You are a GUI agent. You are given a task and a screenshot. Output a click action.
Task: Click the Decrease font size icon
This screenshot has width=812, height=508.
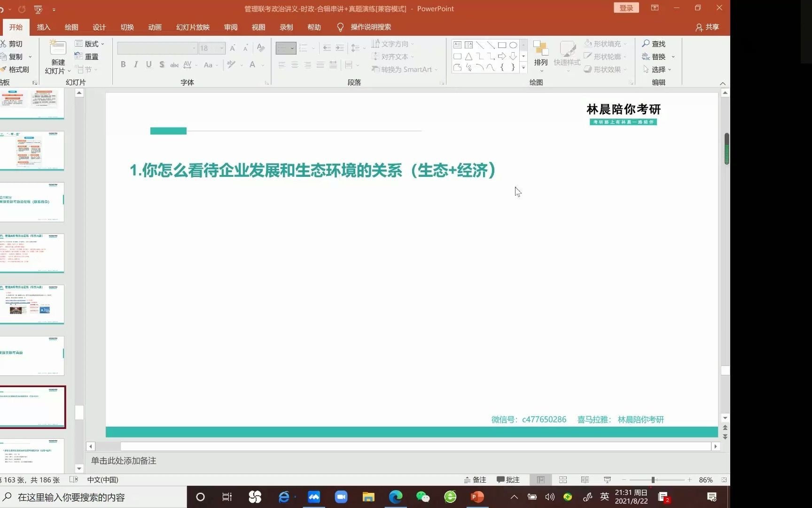pos(245,48)
